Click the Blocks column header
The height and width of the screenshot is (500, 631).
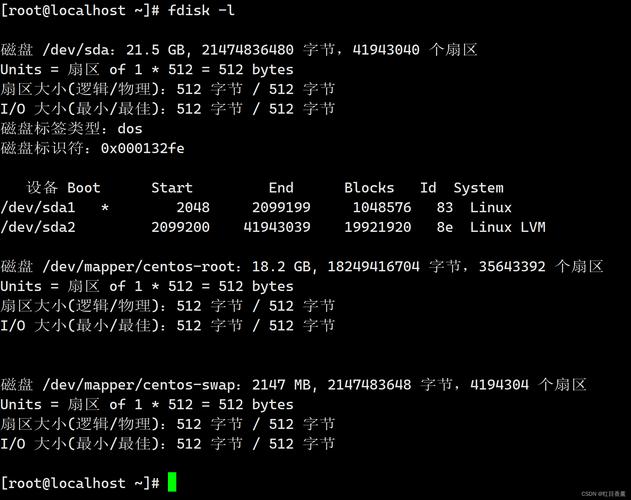pyautogui.click(x=369, y=187)
